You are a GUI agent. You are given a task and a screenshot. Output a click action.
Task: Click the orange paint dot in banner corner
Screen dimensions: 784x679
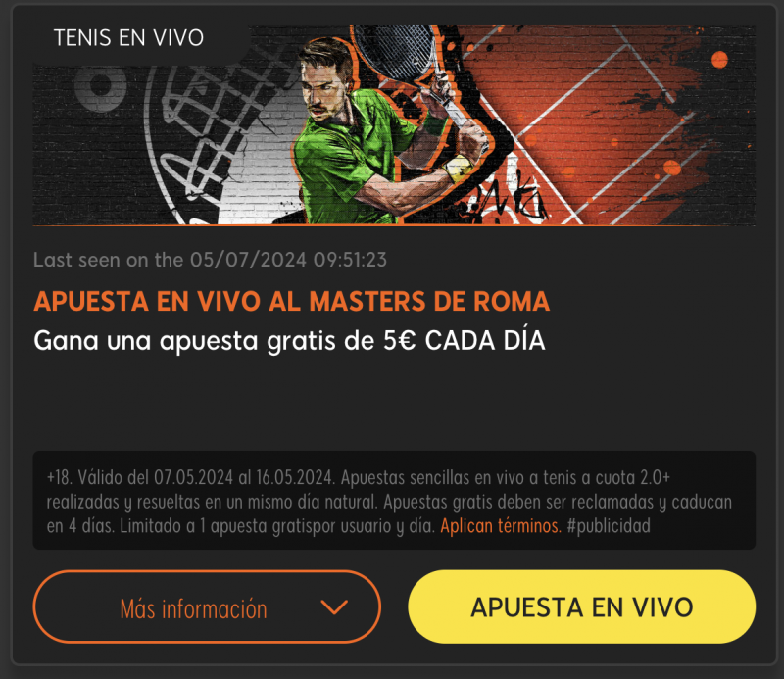(719, 60)
